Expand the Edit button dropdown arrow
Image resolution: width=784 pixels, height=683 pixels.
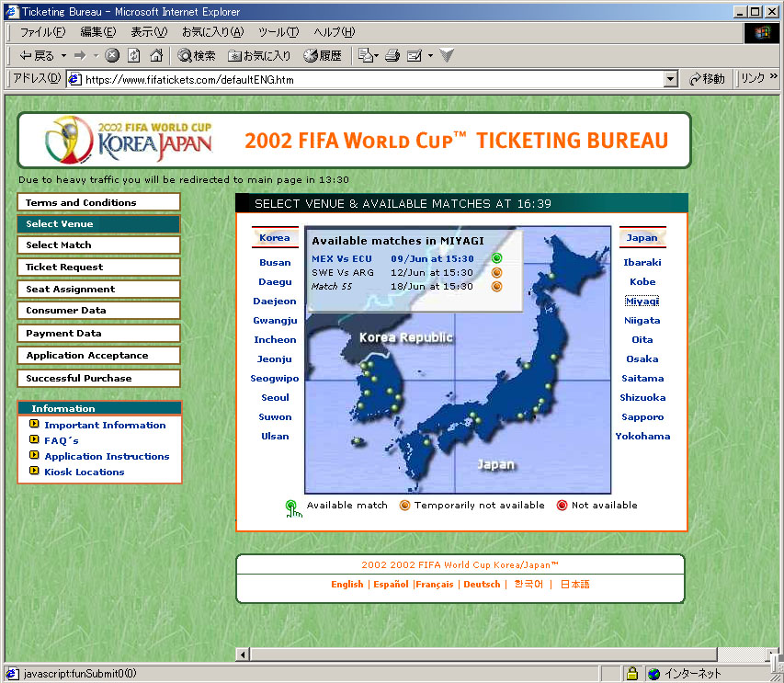coord(430,55)
